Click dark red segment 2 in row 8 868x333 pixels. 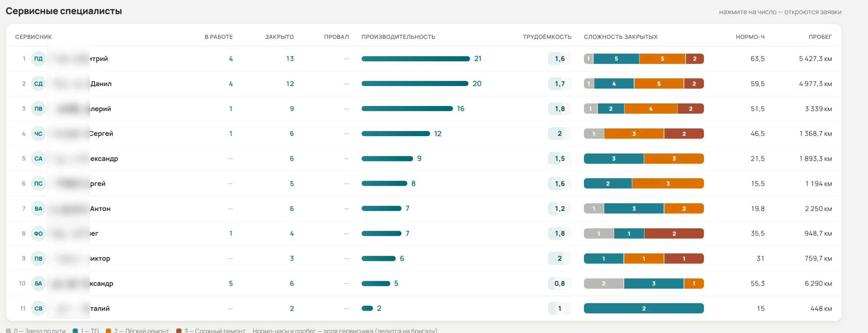point(674,233)
